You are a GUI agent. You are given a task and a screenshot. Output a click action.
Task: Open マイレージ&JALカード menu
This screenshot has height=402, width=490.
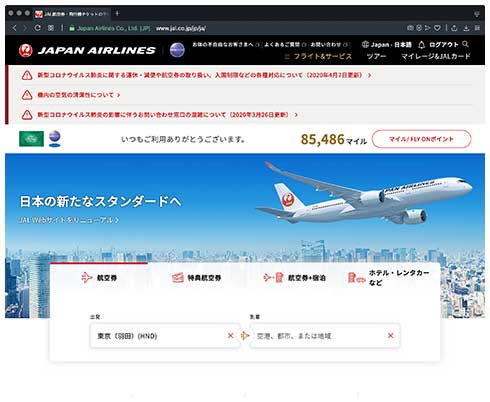[436, 56]
